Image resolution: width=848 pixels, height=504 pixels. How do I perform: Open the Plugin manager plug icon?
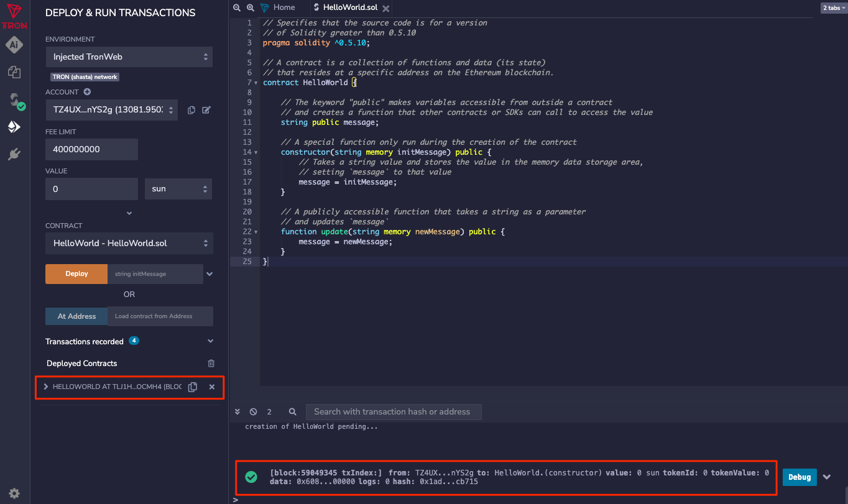coord(14,154)
